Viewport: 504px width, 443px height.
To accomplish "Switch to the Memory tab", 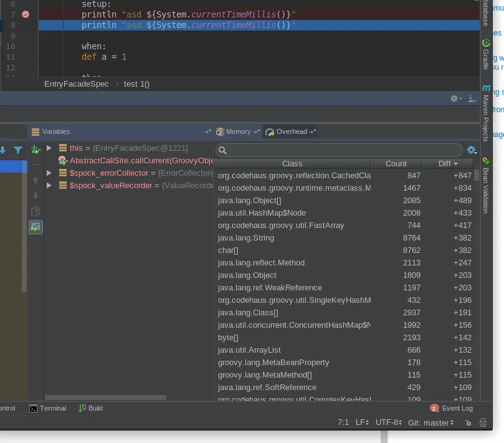I will (x=238, y=132).
